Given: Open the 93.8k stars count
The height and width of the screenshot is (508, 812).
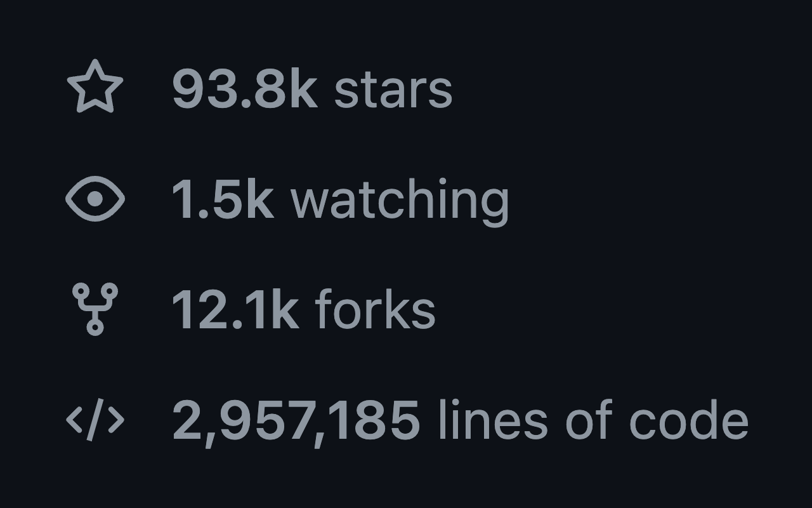Looking at the screenshot, I should [244, 89].
